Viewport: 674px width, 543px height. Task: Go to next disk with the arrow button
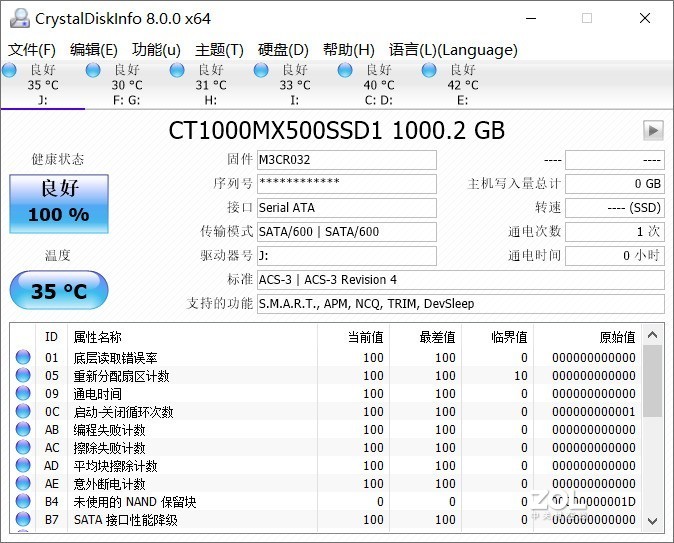pyautogui.click(x=653, y=130)
